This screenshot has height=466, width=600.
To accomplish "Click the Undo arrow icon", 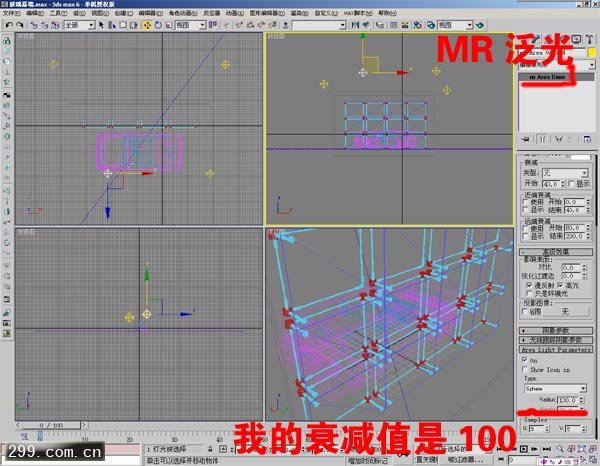I will click(x=9, y=25).
